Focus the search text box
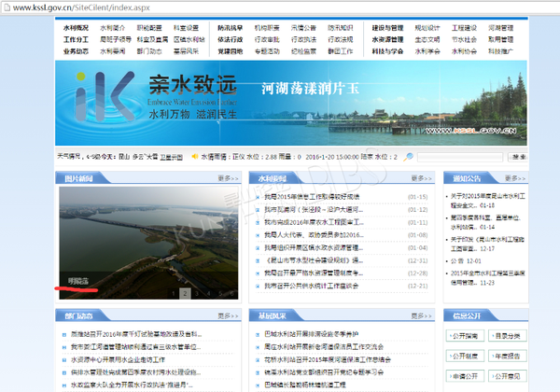Image resolution: width=560 pixels, height=392 pixels. tap(460, 157)
